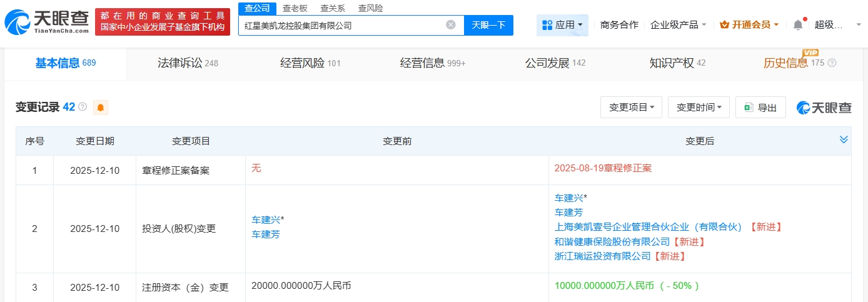Select the 查老板 search tab
Image resolution: width=868 pixels, height=302 pixels.
click(295, 8)
